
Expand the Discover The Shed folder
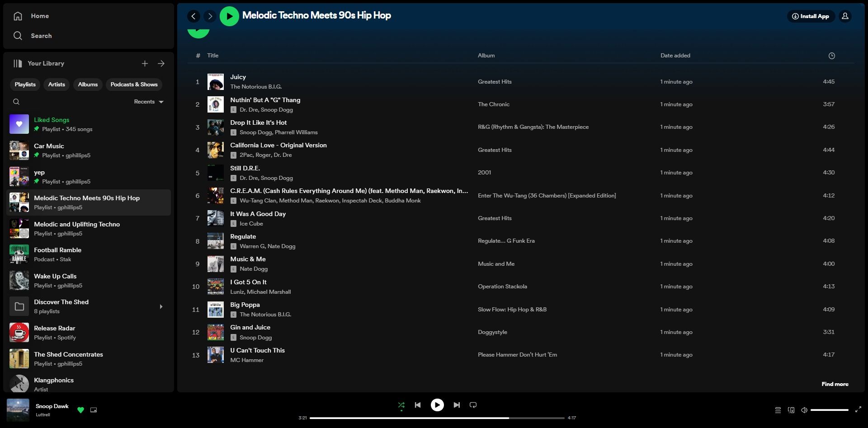pos(161,306)
